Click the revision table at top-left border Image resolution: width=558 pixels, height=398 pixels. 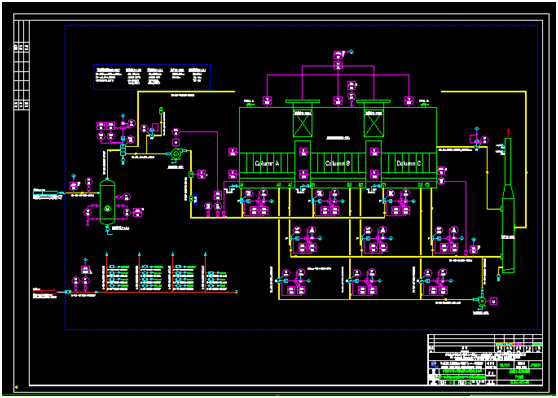(x=22, y=66)
